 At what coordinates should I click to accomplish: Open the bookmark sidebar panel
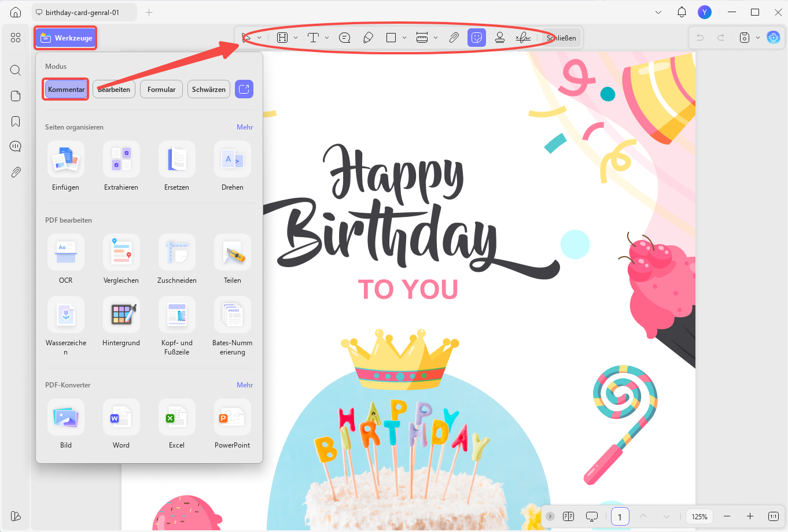click(16, 121)
